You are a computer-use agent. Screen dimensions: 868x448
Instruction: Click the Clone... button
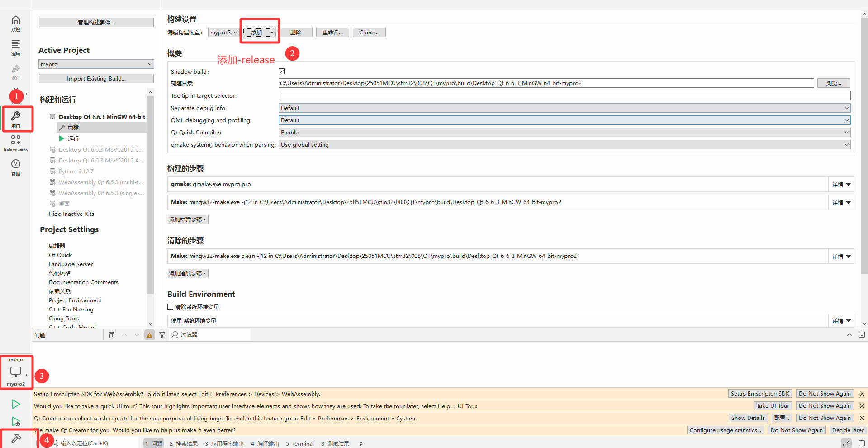(x=369, y=33)
